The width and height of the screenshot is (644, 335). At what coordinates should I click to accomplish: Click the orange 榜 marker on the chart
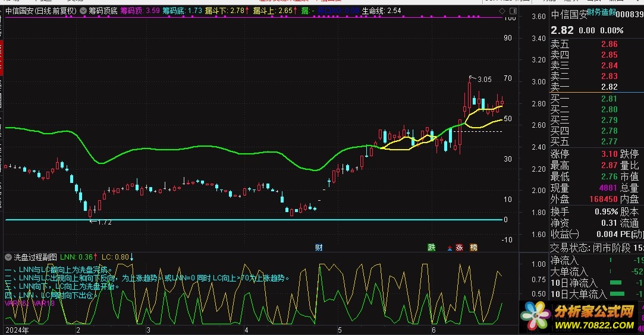pos(473,247)
